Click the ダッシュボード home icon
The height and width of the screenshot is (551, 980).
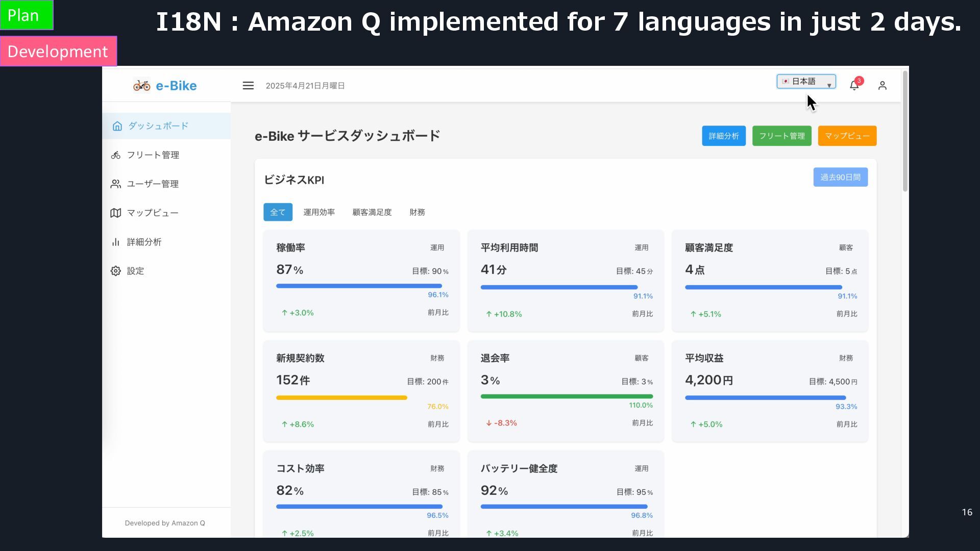point(117,126)
